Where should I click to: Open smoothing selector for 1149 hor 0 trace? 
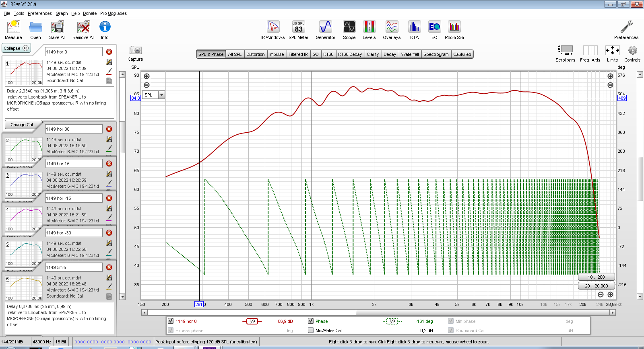(252, 321)
